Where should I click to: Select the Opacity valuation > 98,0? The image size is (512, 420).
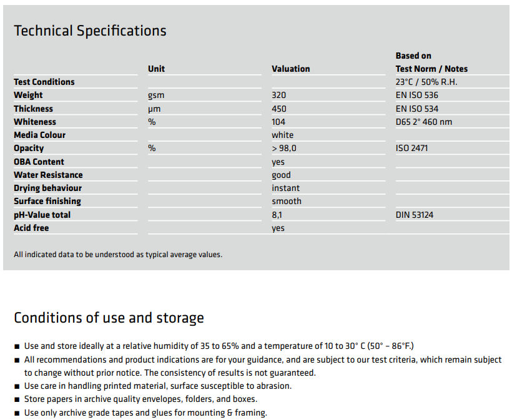point(283,148)
